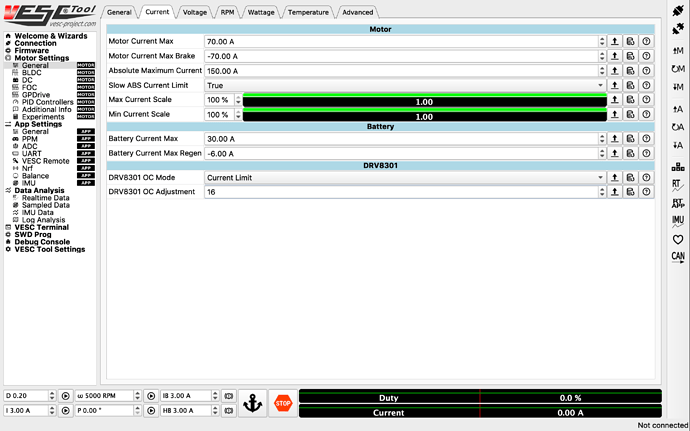Open Firmware page in sidebar
Image resolution: width=690 pixels, height=431 pixels.
[x=32, y=51]
